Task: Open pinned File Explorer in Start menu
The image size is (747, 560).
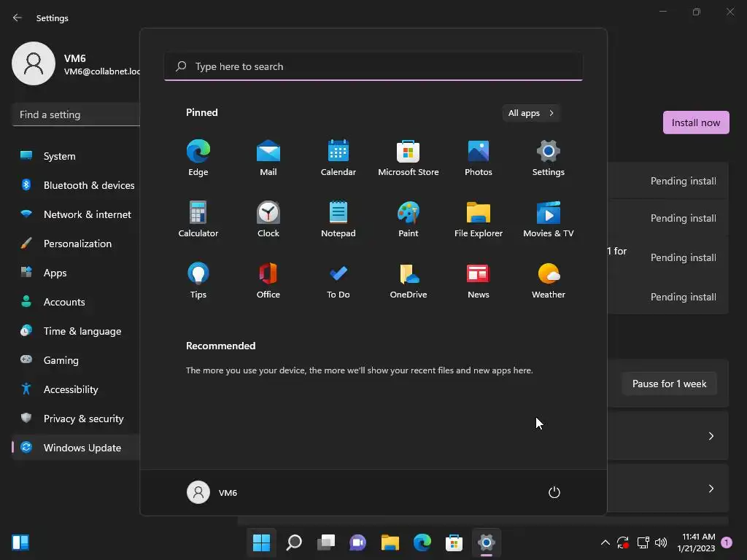Action: coord(479,219)
